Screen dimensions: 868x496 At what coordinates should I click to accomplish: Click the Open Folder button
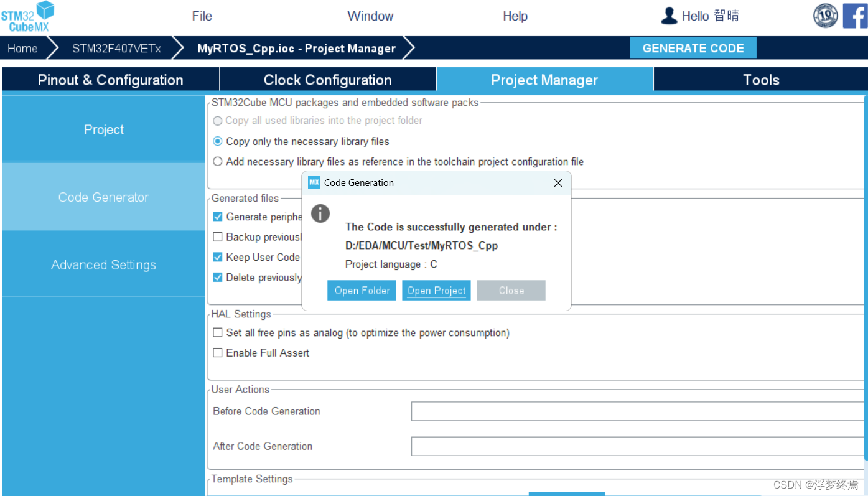click(362, 291)
